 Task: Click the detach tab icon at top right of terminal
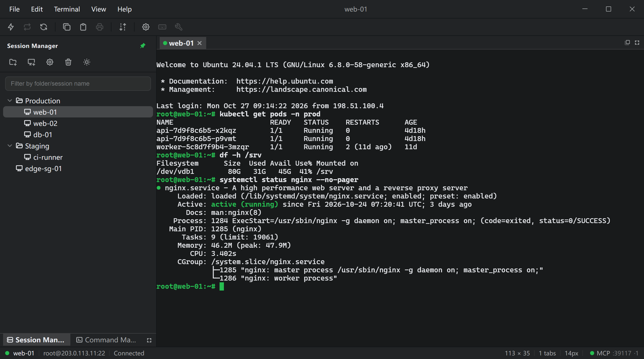tap(627, 43)
